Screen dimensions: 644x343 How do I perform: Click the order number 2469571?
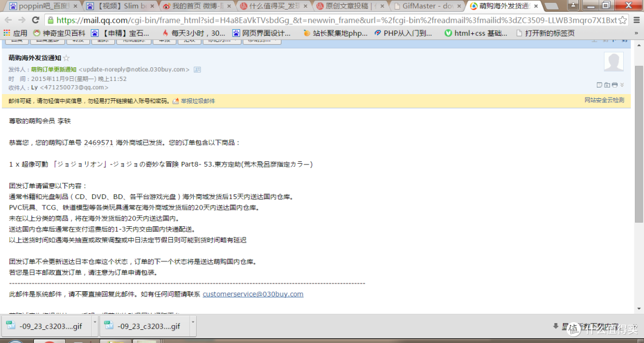click(98, 142)
